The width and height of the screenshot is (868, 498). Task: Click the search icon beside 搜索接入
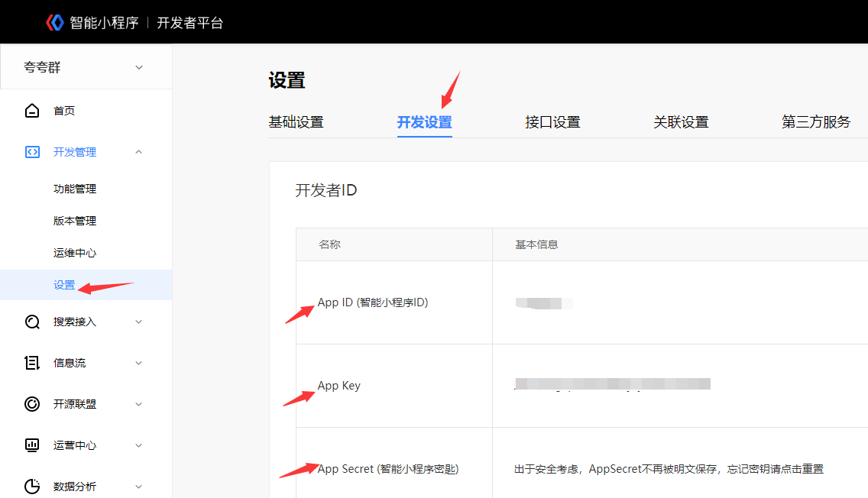pos(32,322)
